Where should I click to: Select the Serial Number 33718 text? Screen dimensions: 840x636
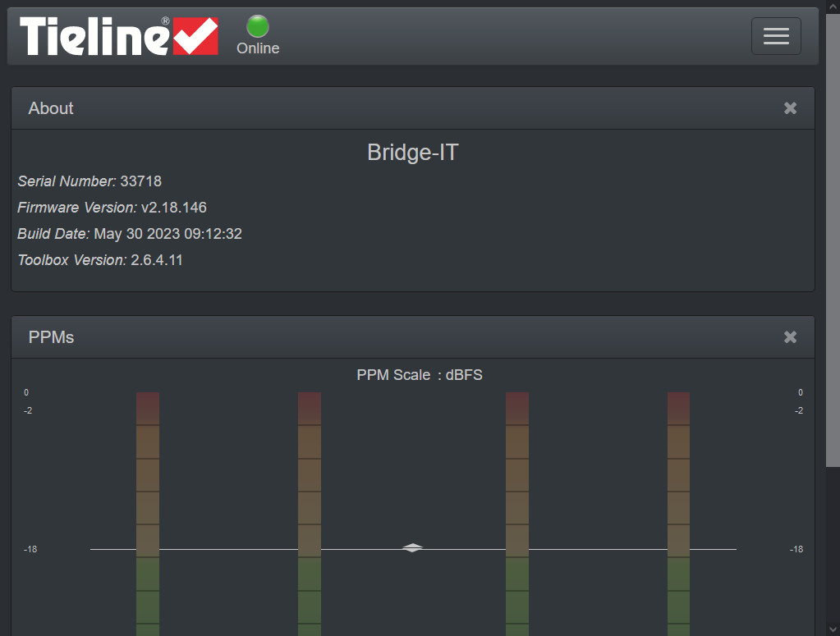(x=90, y=181)
